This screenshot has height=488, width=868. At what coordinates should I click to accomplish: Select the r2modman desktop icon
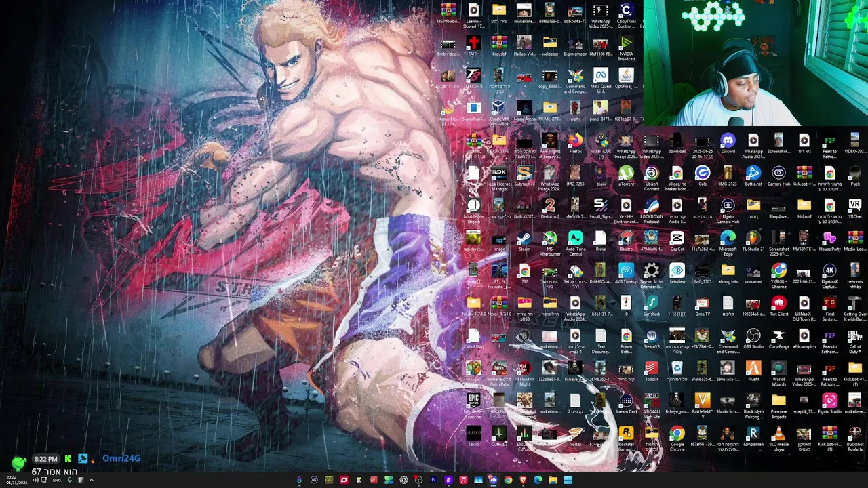click(753, 437)
